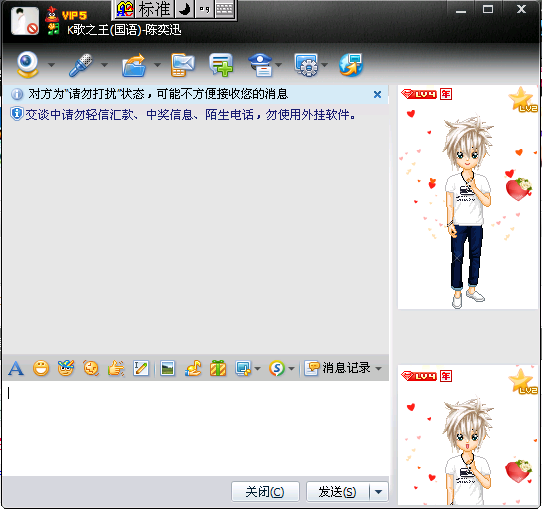Click the upper QQ show avatar figure

click(468, 211)
